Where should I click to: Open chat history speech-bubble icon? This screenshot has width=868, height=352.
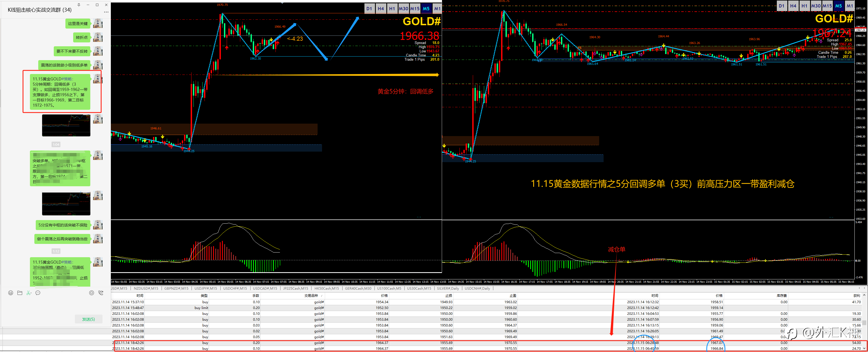point(38,293)
